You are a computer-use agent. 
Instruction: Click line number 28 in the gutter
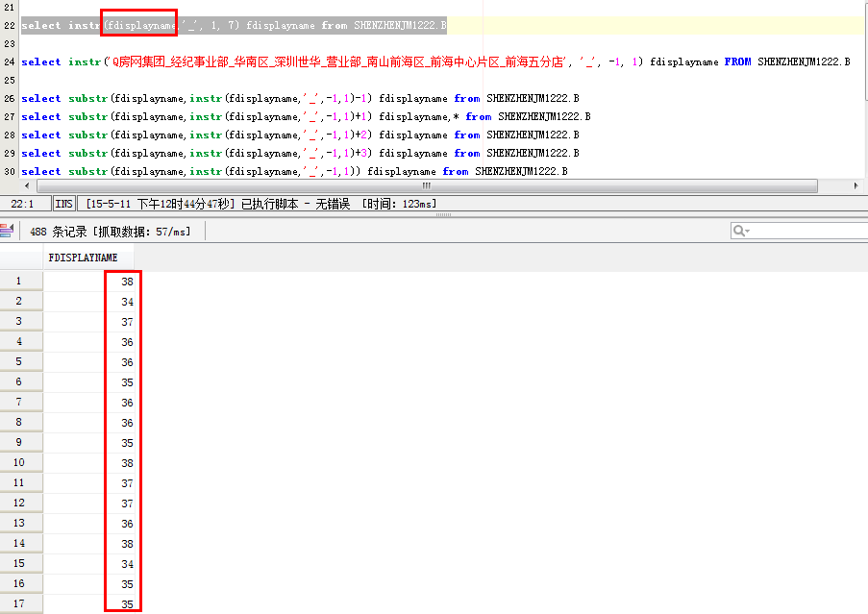click(10, 135)
